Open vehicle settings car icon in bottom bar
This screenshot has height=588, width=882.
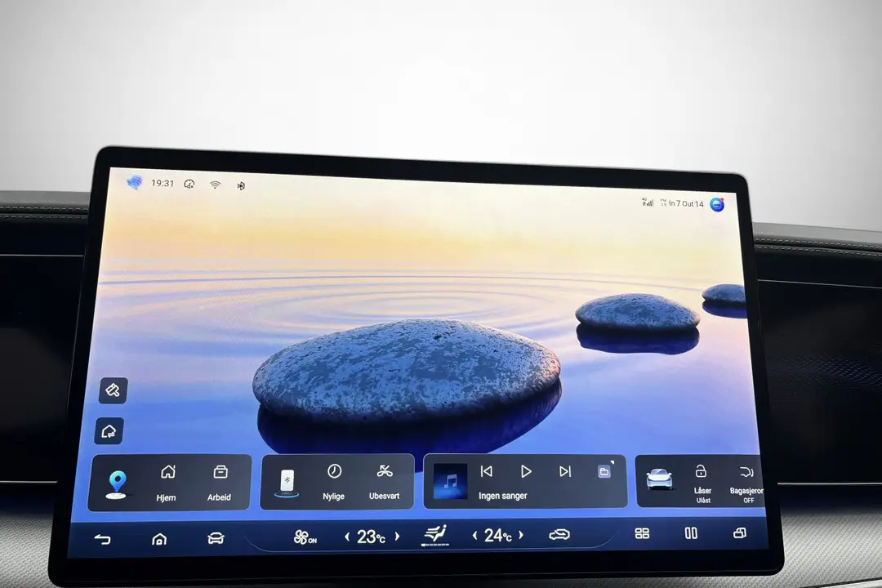(x=216, y=538)
